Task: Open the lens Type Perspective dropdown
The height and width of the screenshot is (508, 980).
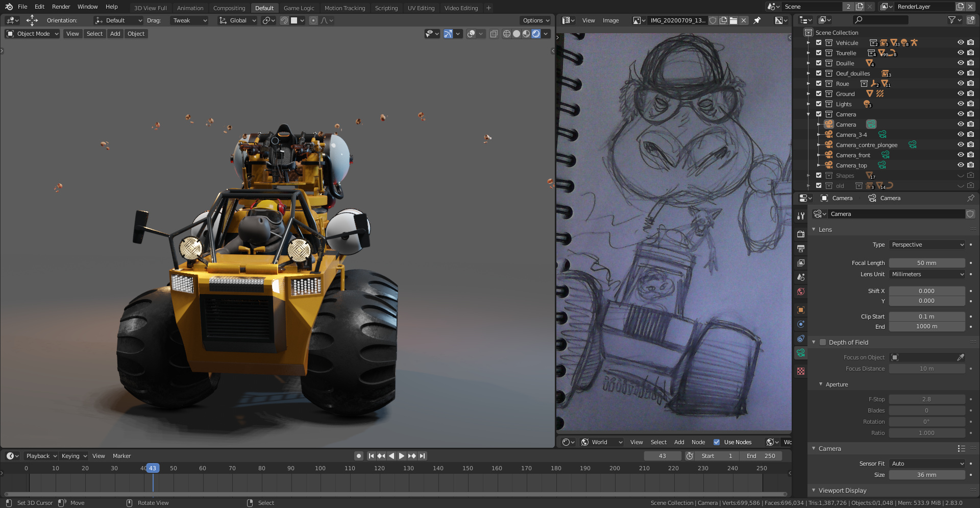Action: pos(927,245)
